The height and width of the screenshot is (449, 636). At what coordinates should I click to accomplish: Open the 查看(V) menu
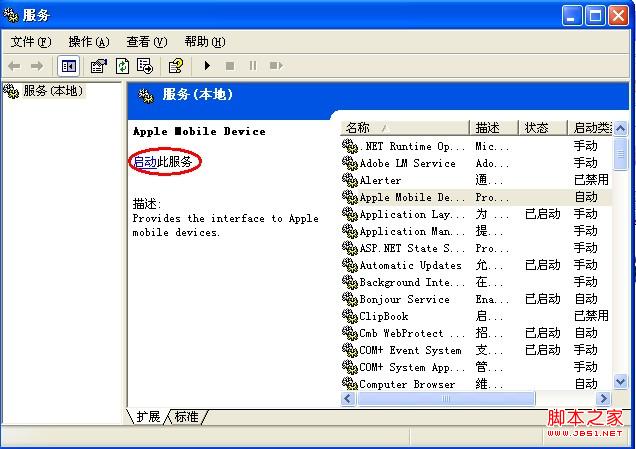[146, 42]
